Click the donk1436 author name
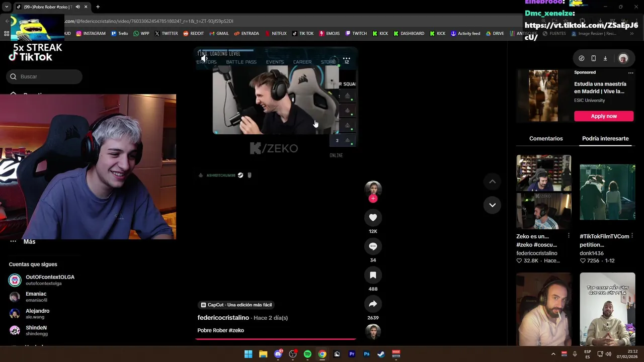 (592, 253)
